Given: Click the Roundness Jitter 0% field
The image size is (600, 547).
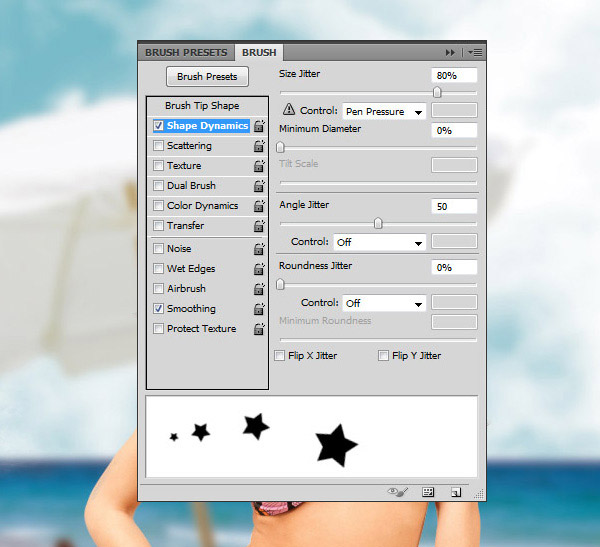Looking at the screenshot, I should pos(454,267).
